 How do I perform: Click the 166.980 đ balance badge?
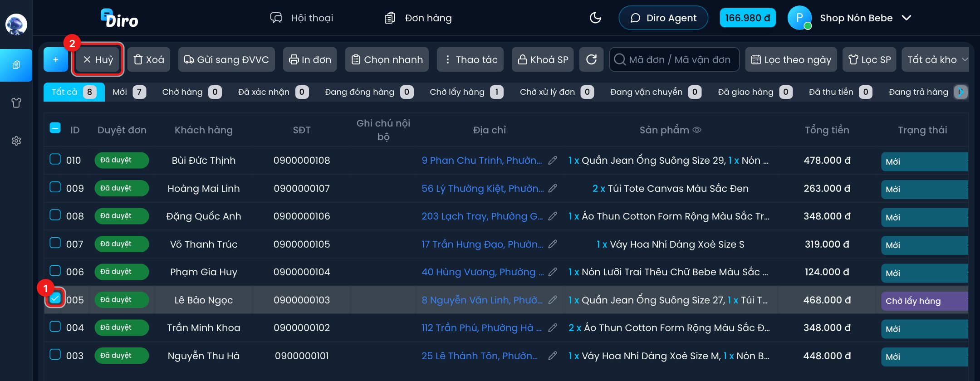click(x=748, y=18)
